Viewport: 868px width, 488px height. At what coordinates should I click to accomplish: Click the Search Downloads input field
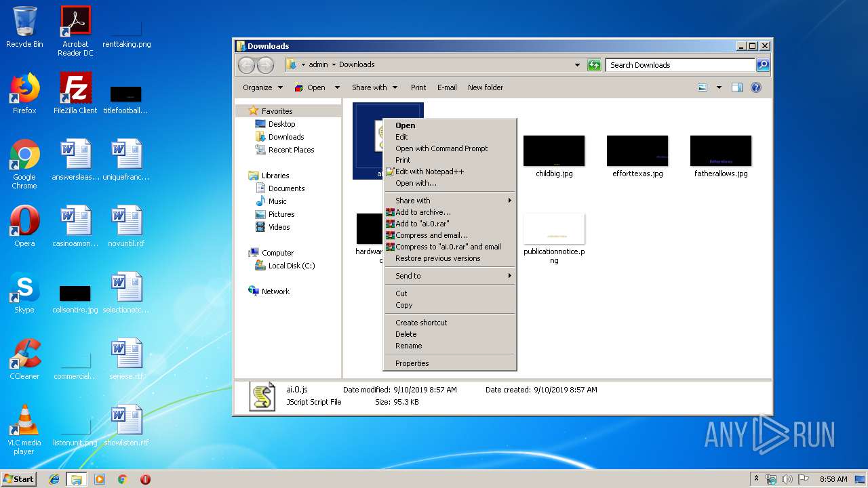tap(681, 65)
